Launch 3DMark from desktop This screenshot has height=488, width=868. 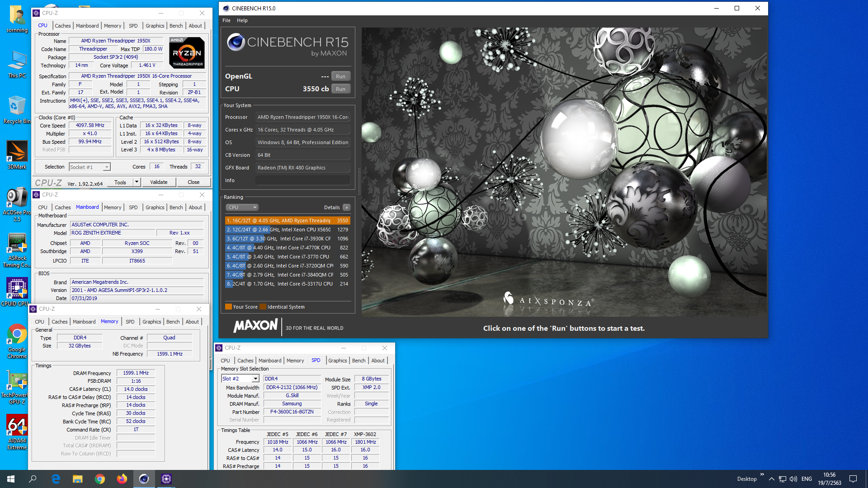(17, 155)
